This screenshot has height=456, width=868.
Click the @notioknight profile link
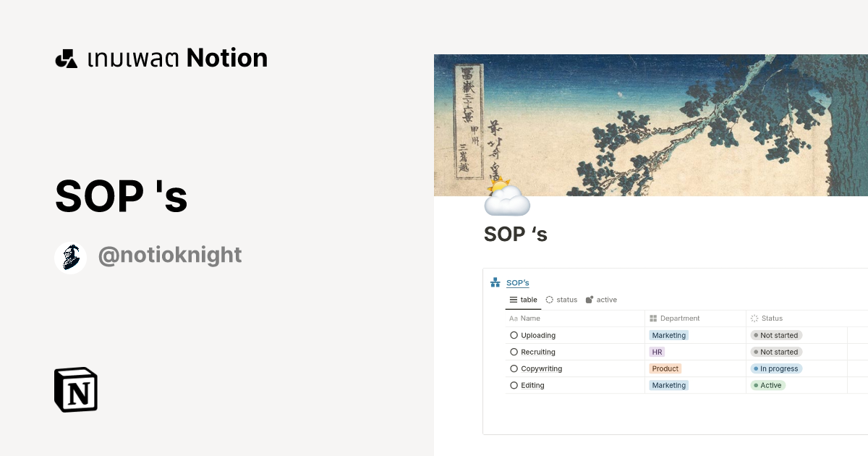click(x=170, y=255)
